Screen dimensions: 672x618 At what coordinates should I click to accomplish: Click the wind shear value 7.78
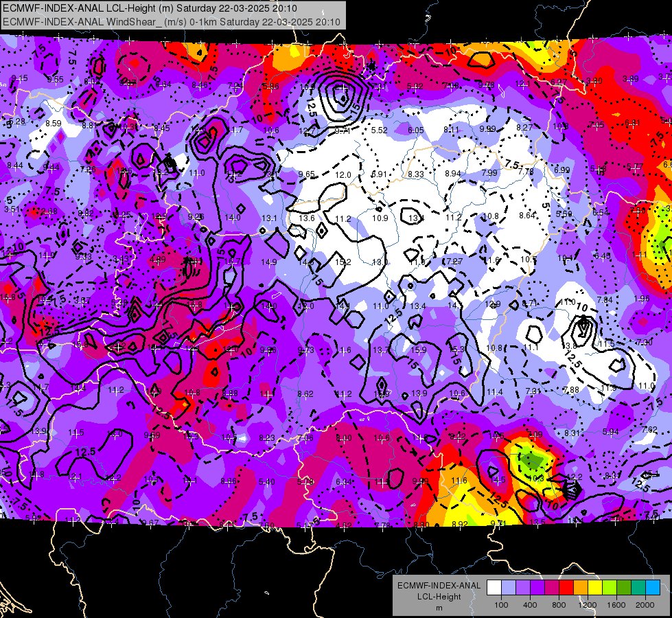click(526, 172)
